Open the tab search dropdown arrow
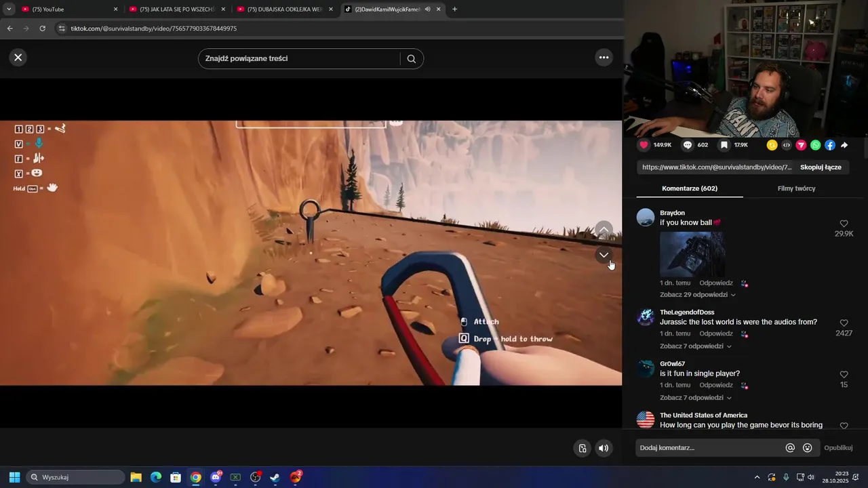The width and height of the screenshot is (868, 488). (x=9, y=9)
